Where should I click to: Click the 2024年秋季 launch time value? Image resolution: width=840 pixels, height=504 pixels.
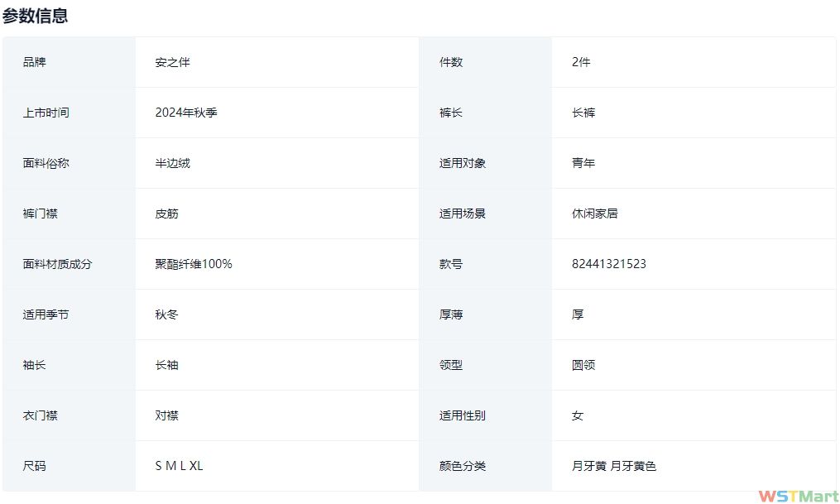pos(186,113)
